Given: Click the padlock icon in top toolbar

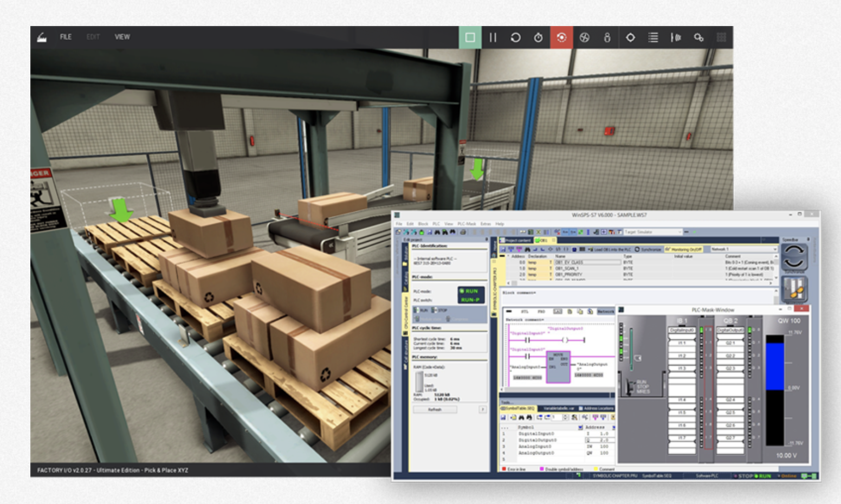Looking at the screenshot, I should pyautogui.click(x=607, y=37).
